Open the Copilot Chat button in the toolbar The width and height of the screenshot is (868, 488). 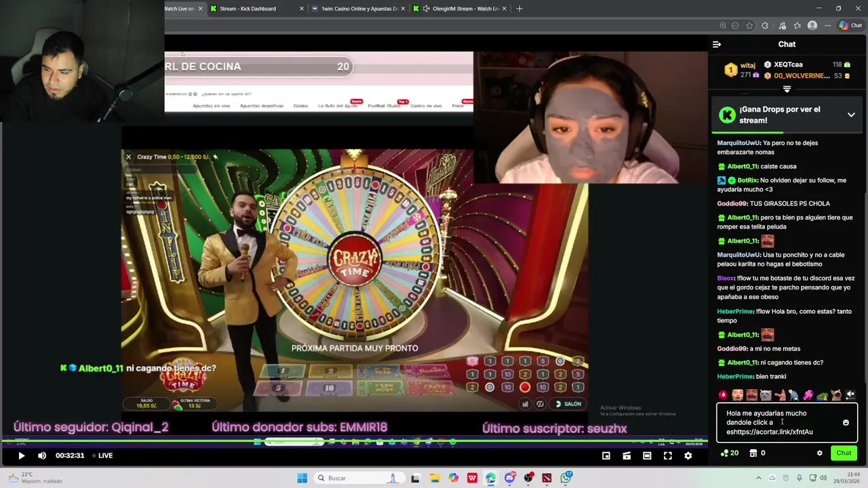point(850,26)
